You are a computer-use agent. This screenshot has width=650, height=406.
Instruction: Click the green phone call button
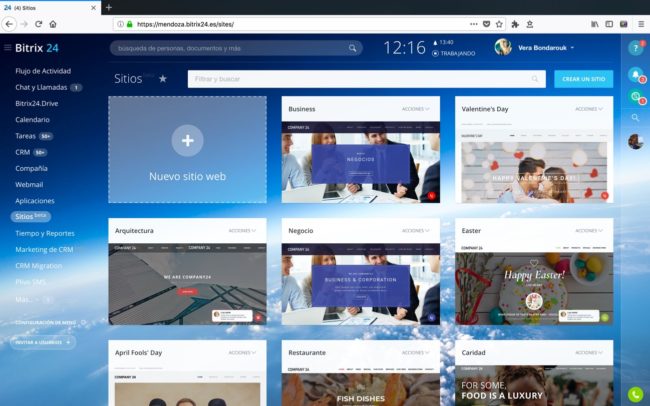pos(635,393)
